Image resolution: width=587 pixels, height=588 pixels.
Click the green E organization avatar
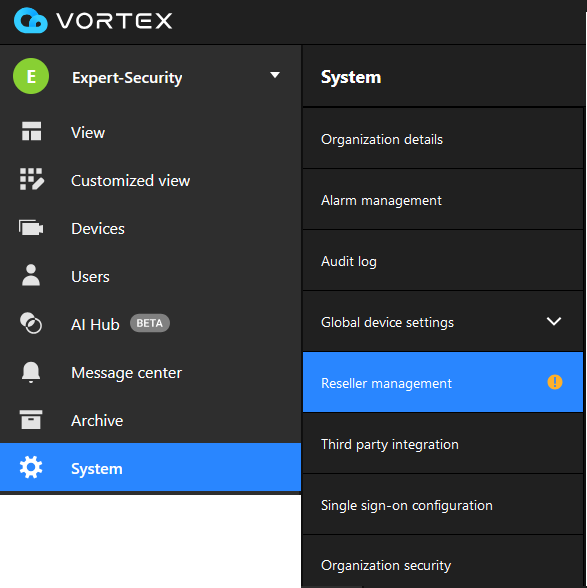(x=31, y=76)
